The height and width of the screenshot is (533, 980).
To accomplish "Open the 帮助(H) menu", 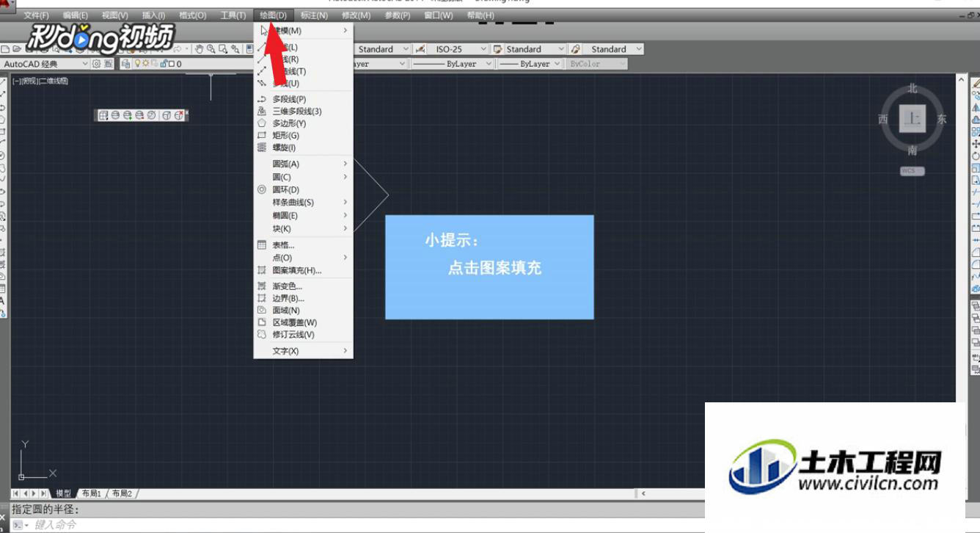I will (480, 15).
